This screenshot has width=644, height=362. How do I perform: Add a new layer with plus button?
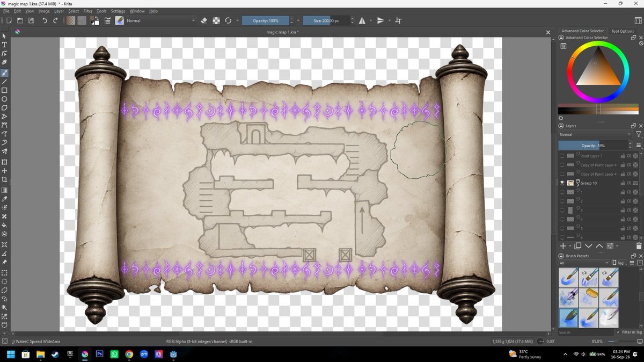click(x=563, y=246)
